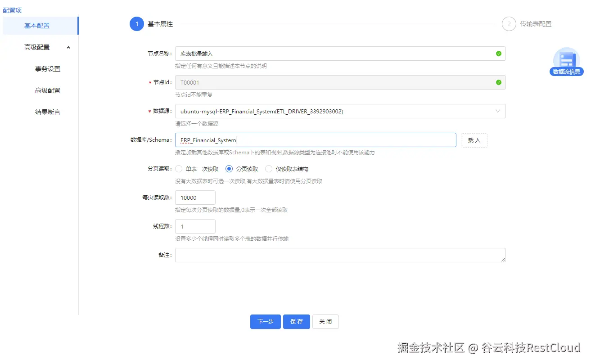Image resolution: width=591 pixels, height=364 pixels.
Task: Open the 数据流信息 floating icon
Action: pyautogui.click(x=566, y=62)
